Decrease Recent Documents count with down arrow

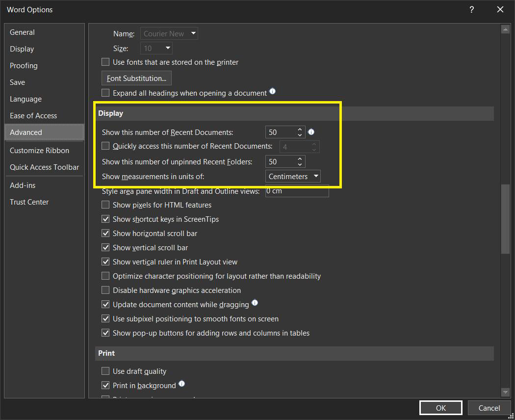click(300, 135)
